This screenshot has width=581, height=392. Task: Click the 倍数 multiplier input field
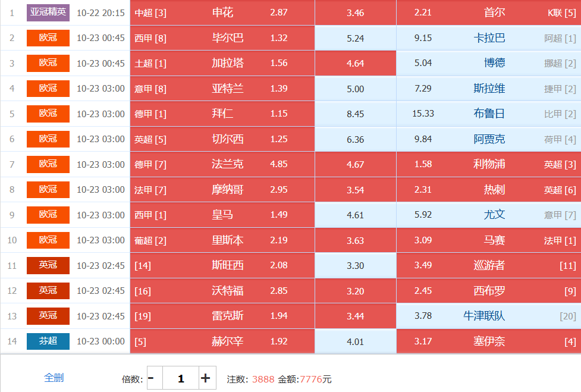180,378
